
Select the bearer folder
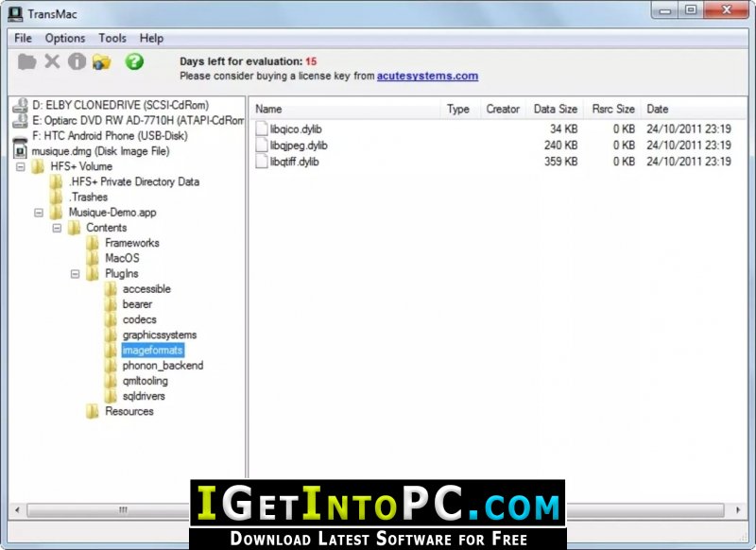137,304
